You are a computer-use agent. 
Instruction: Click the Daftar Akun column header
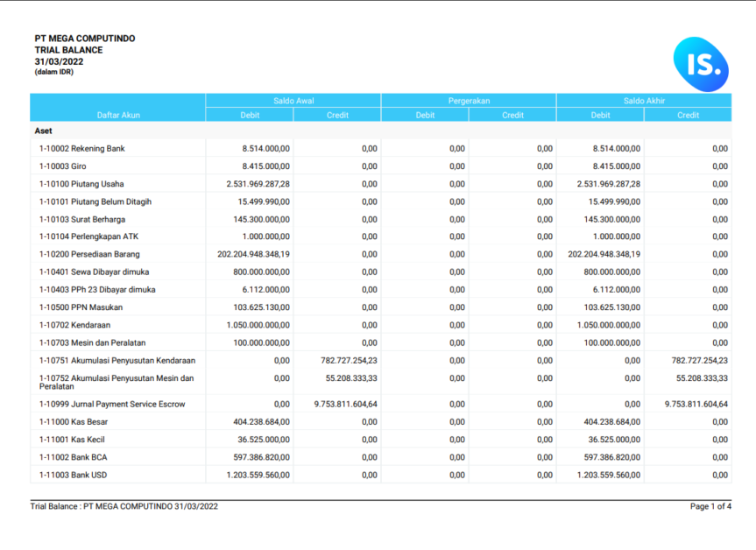pyautogui.click(x=118, y=115)
